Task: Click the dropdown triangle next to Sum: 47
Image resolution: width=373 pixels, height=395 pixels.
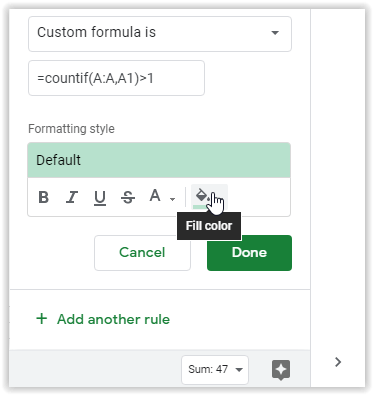Action: click(x=239, y=370)
